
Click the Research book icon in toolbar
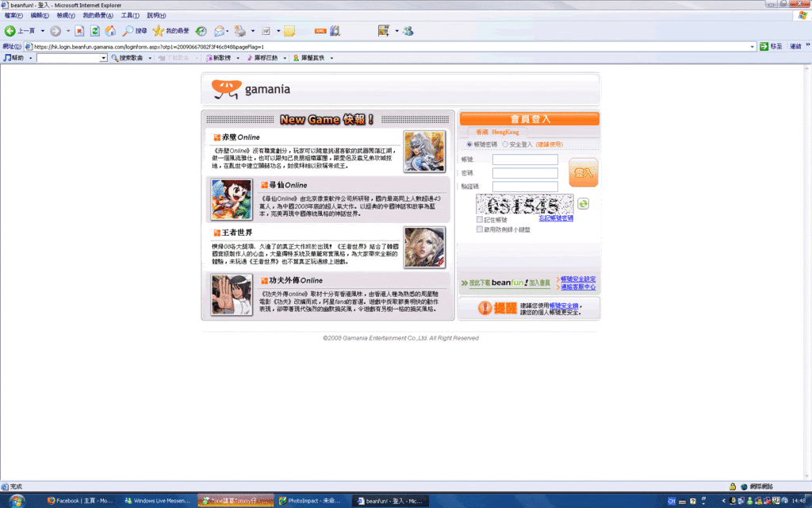[x=335, y=31]
